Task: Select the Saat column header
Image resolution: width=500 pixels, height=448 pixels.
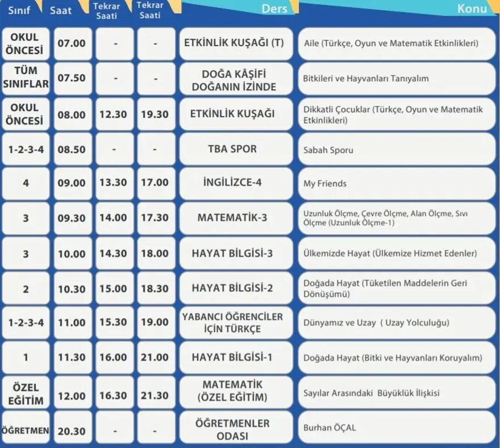Action: pyautogui.click(x=61, y=10)
